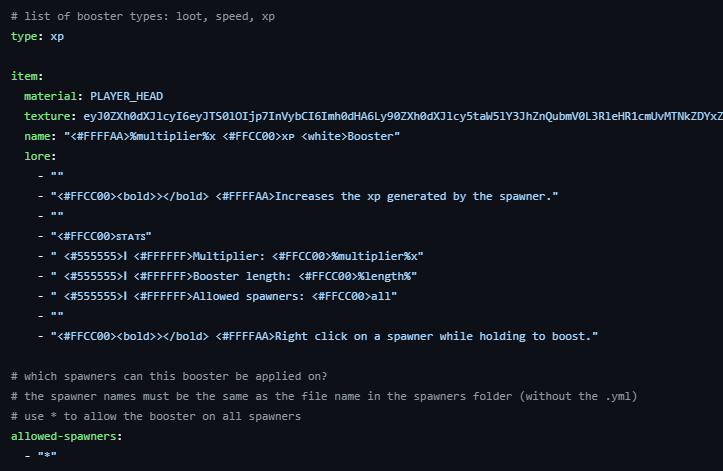
Task: Click the 'lore' key
Action: coord(37,156)
